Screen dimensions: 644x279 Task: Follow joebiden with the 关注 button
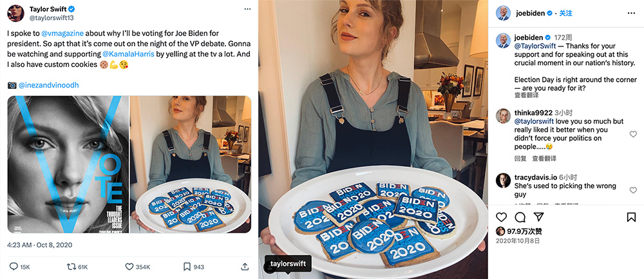[566, 13]
